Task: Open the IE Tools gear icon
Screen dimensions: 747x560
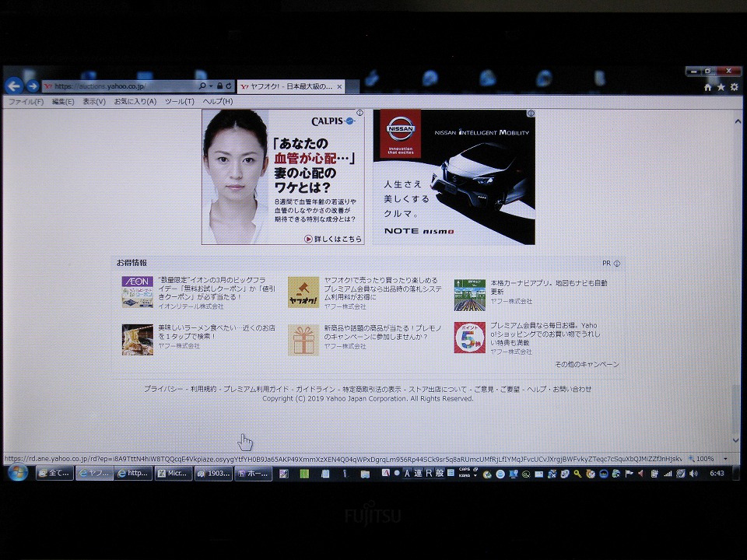Action: [x=734, y=87]
